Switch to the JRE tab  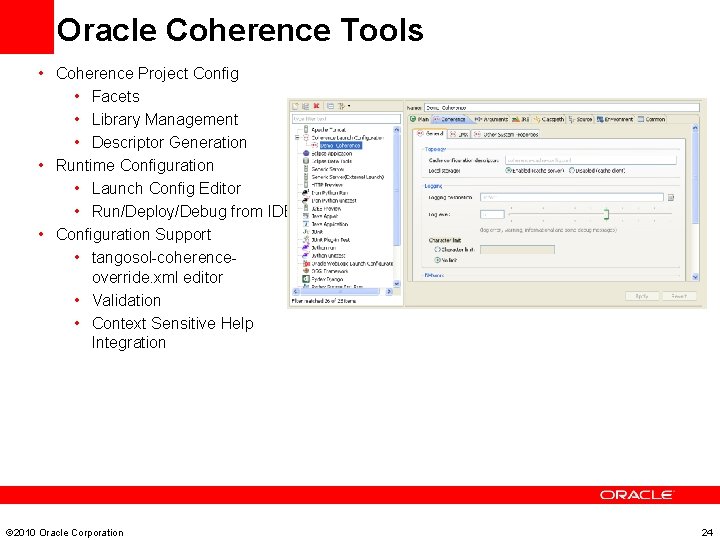click(x=521, y=119)
